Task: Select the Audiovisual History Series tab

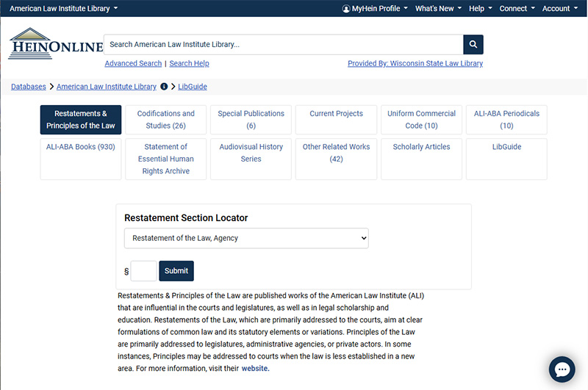Action: click(251, 159)
